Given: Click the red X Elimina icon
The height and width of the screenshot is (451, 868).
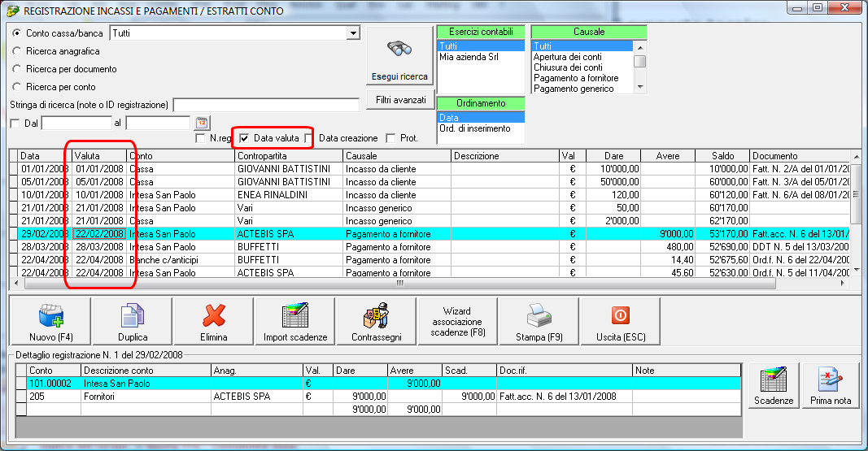Looking at the screenshot, I should click(214, 316).
